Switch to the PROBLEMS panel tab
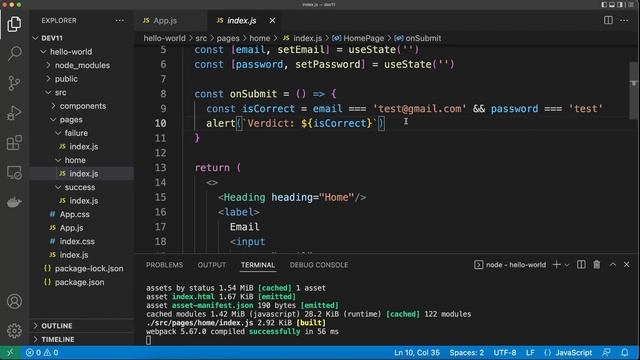The image size is (640, 360). 164,265
